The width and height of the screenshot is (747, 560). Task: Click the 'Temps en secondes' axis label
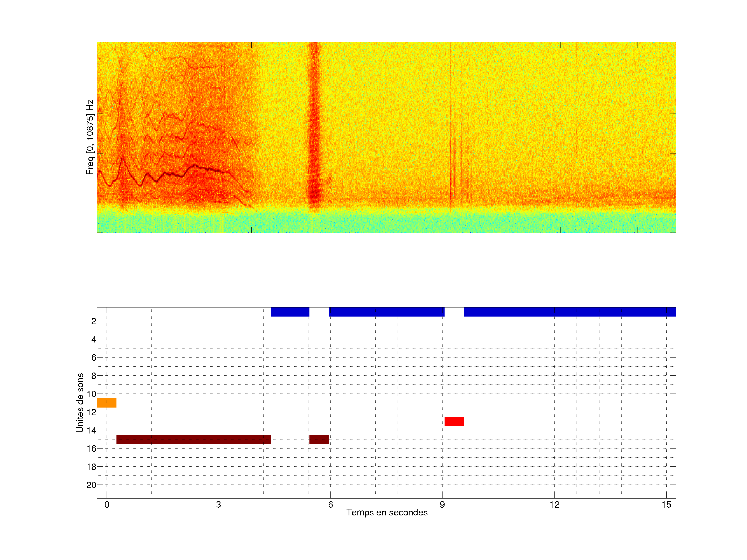click(x=387, y=512)
